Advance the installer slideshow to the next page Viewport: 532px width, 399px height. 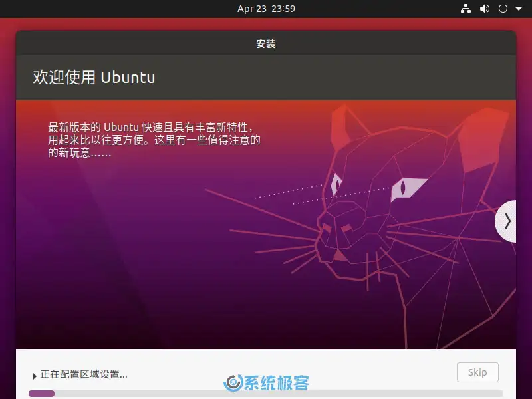[507, 219]
